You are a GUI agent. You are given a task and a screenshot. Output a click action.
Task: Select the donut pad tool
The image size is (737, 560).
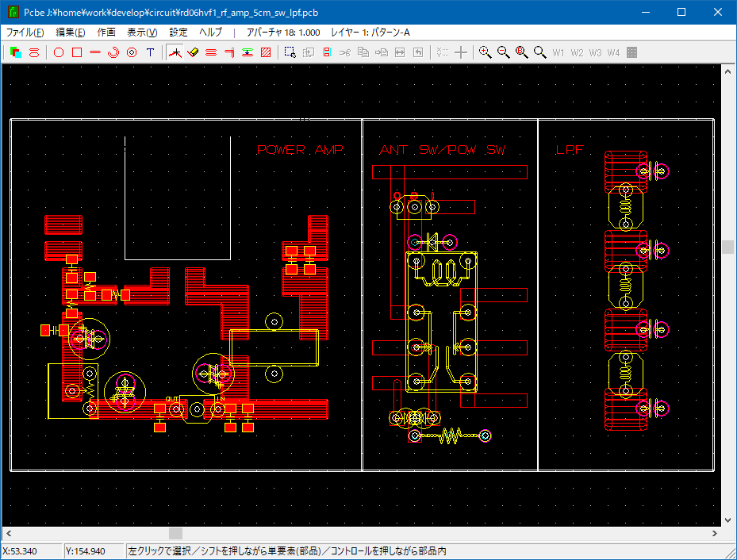132,52
